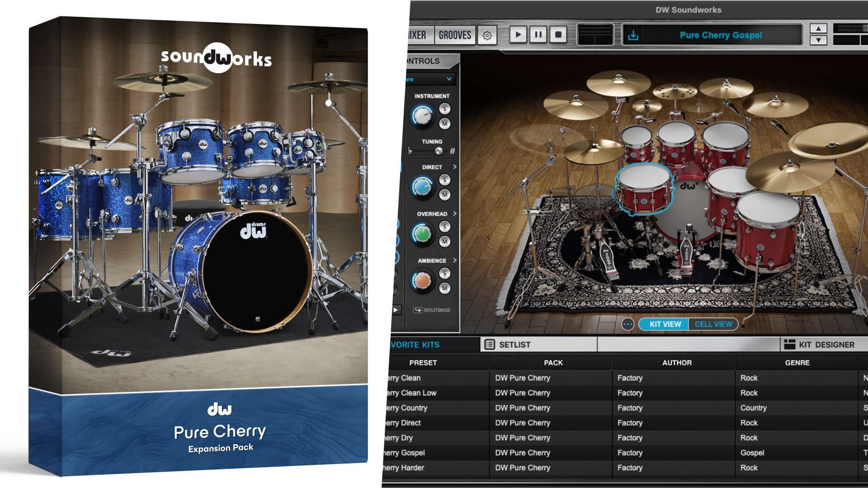This screenshot has height=488, width=868.
Task: Select the Cherry Harder preset row
Action: [625, 468]
